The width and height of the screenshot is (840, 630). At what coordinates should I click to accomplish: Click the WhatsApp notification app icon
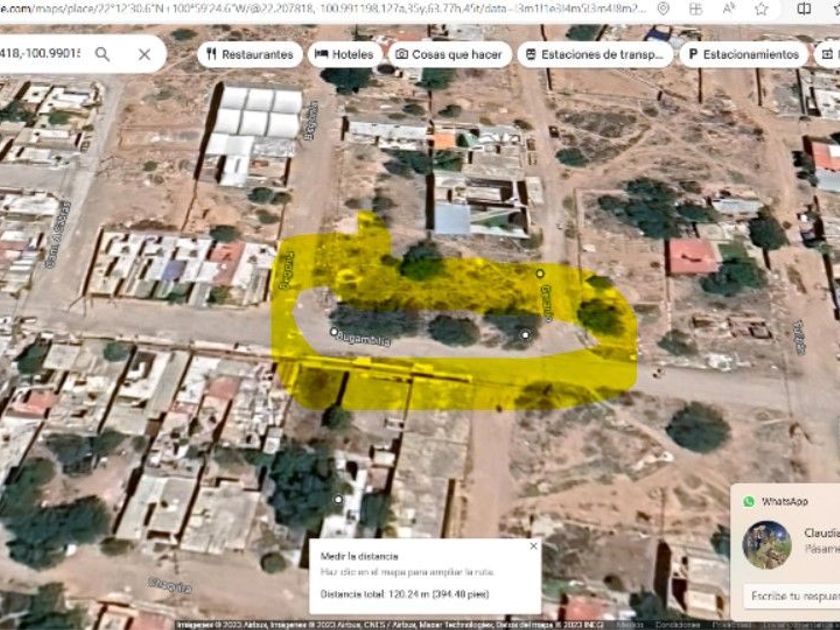(x=748, y=501)
